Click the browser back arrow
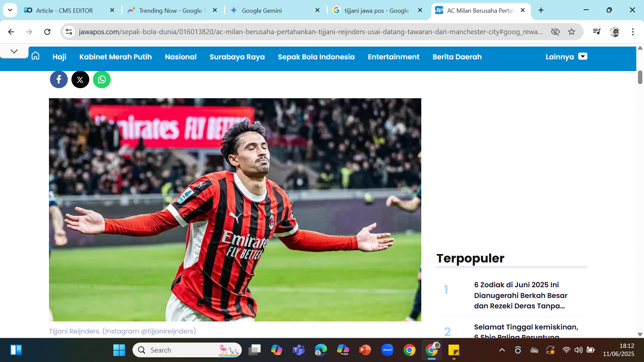The image size is (644, 362). pos(11,32)
